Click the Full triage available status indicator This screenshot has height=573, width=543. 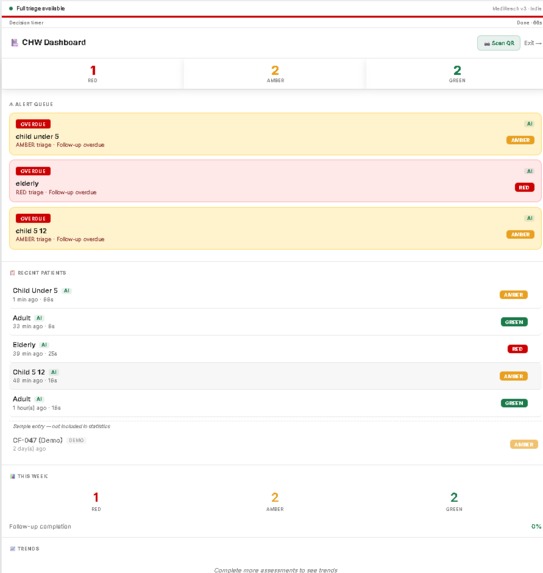tap(37, 8)
